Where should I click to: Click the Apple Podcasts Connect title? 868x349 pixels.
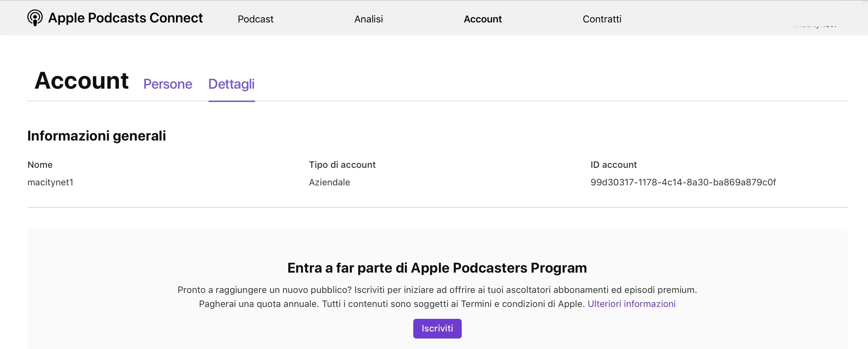pyautogui.click(x=126, y=18)
